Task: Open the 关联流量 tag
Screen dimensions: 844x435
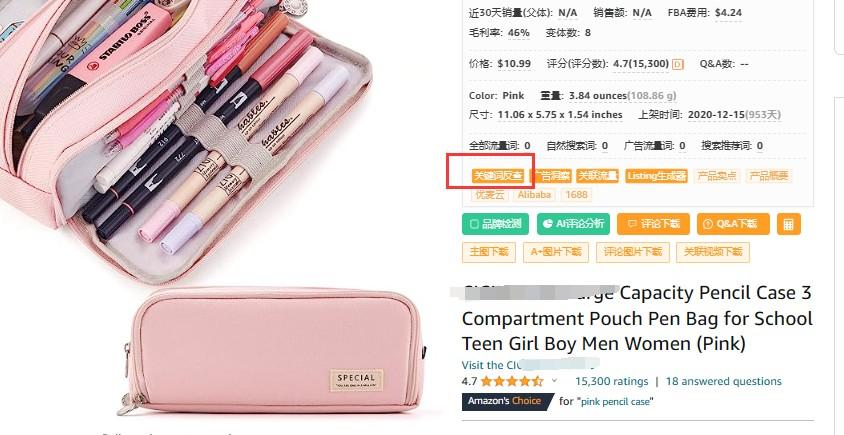Action: pos(597,176)
